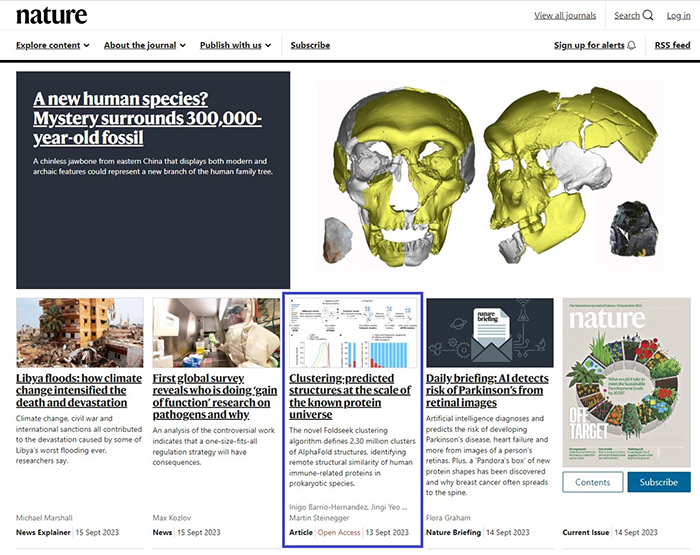Click the News Explainer label
The width and height of the screenshot is (700, 555).
pos(43,532)
